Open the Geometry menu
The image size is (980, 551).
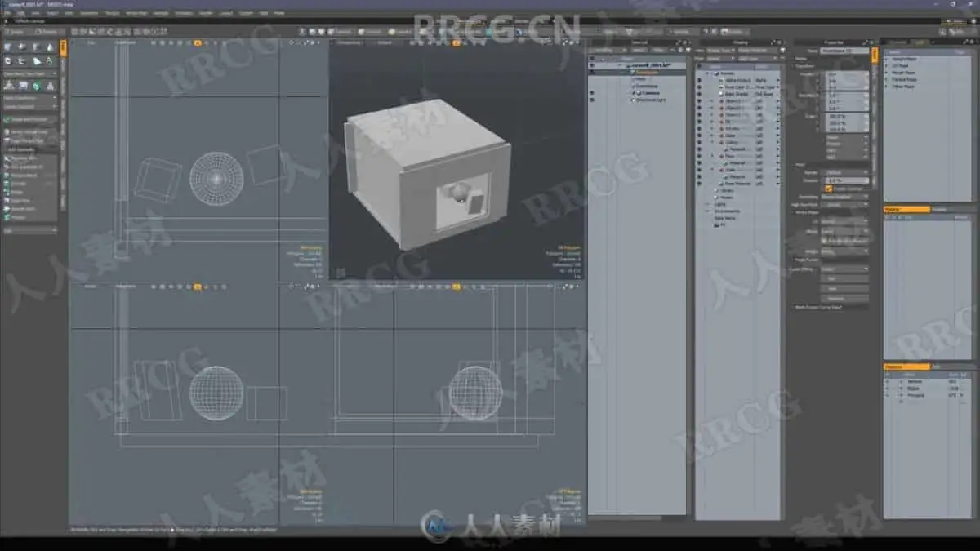(x=89, y=13)
